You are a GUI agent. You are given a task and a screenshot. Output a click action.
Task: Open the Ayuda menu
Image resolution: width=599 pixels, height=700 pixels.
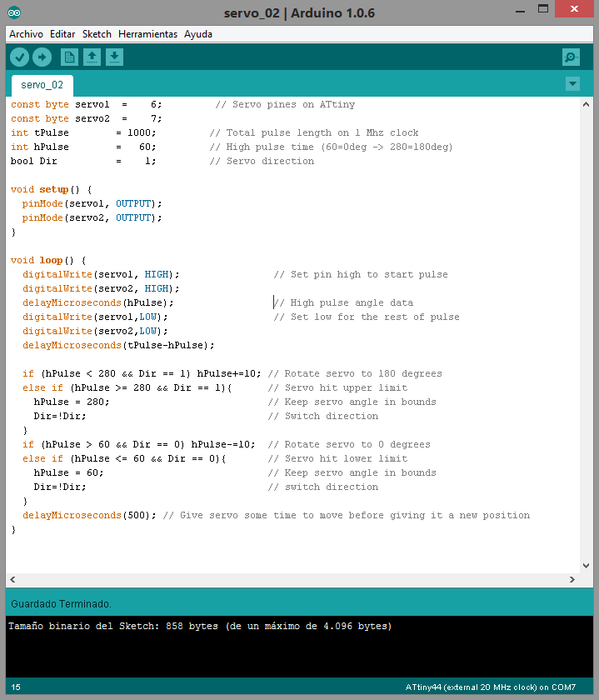(198, 34)
